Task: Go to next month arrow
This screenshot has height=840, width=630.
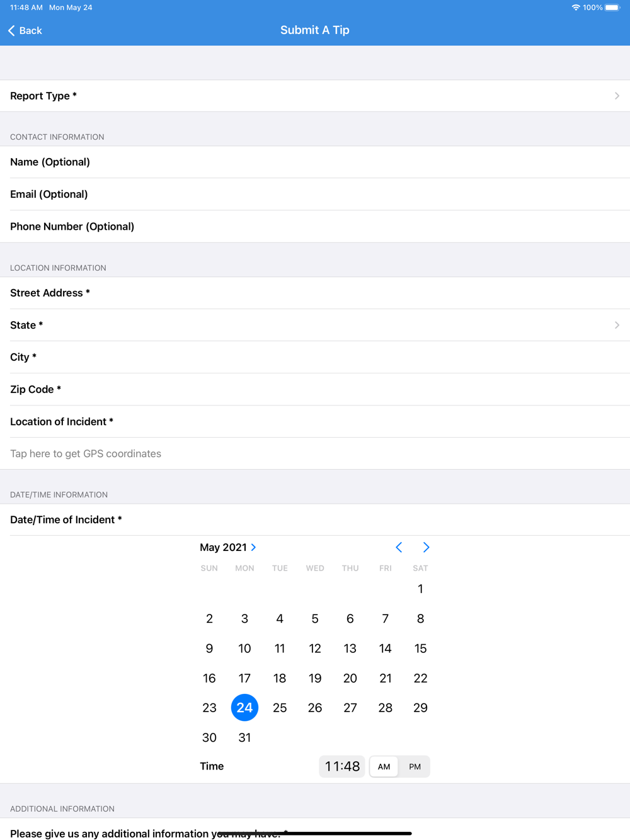Action: pos(426,547)
